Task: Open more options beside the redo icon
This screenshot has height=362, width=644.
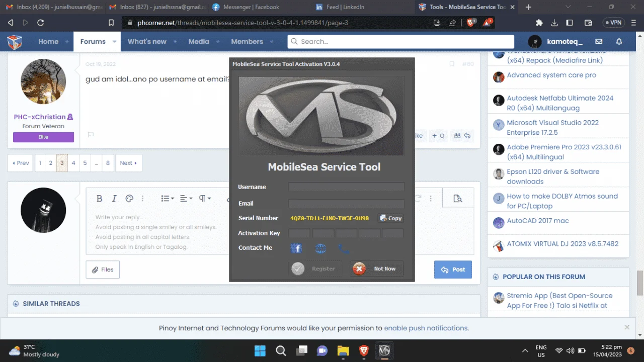Action: [431, 199]
